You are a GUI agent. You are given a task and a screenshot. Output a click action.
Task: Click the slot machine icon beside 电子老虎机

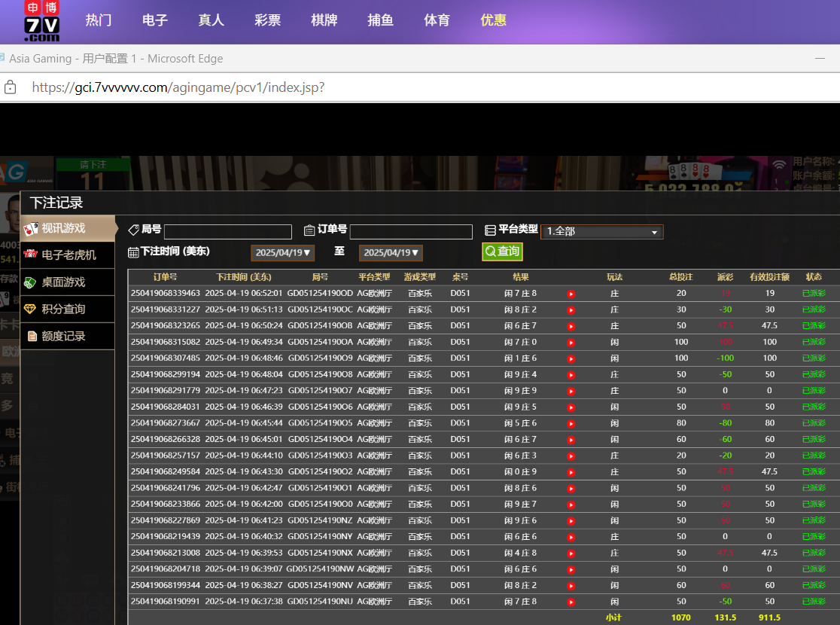click(x=30, y=255)
